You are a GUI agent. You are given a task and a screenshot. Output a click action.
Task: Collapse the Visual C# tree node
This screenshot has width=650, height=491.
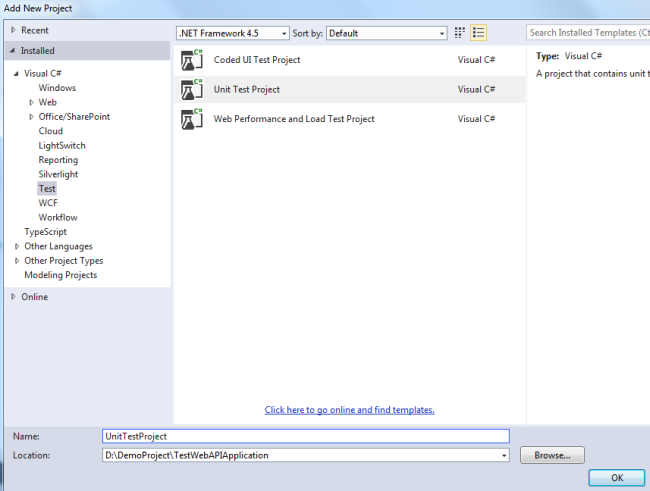(16, 74)
